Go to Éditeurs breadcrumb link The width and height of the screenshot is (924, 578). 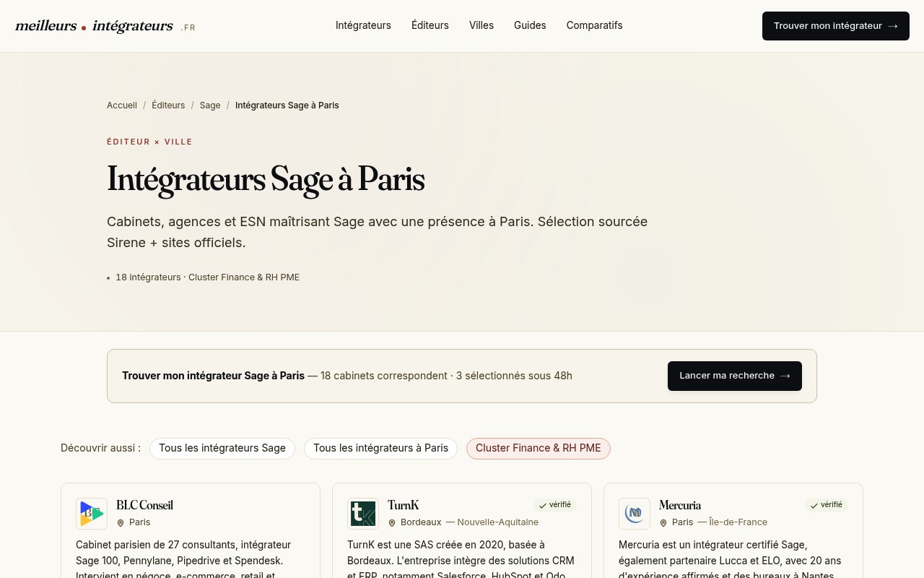click(x=168, y=105)
